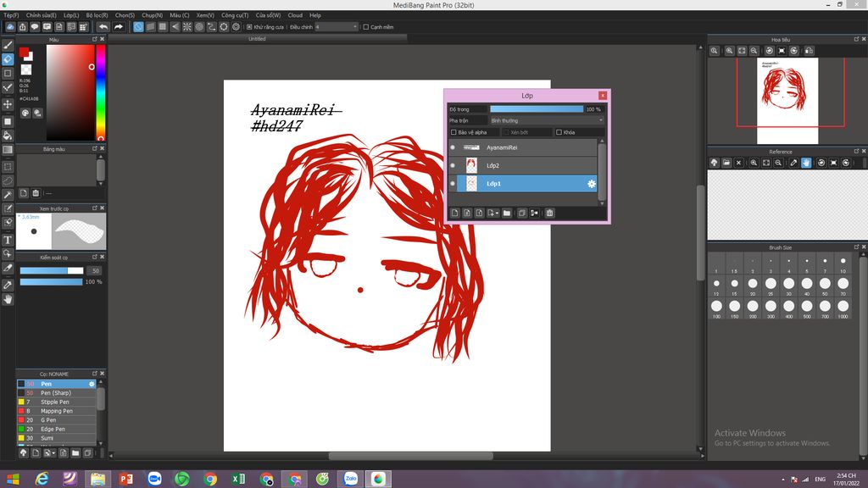The image size is (868, 488).
Task: Select the Mapping Pen brush
Action: coord(57,411)
